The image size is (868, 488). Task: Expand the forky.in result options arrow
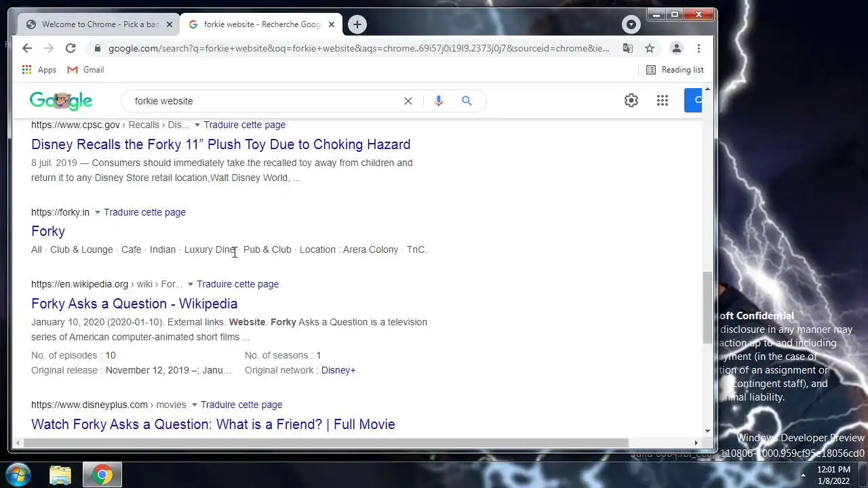tap(97, 212)
